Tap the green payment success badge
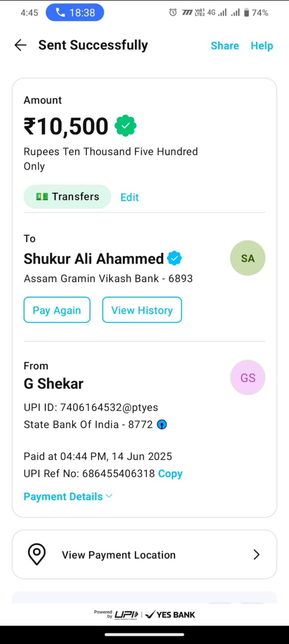289x644 pixels. coord(125,126)
